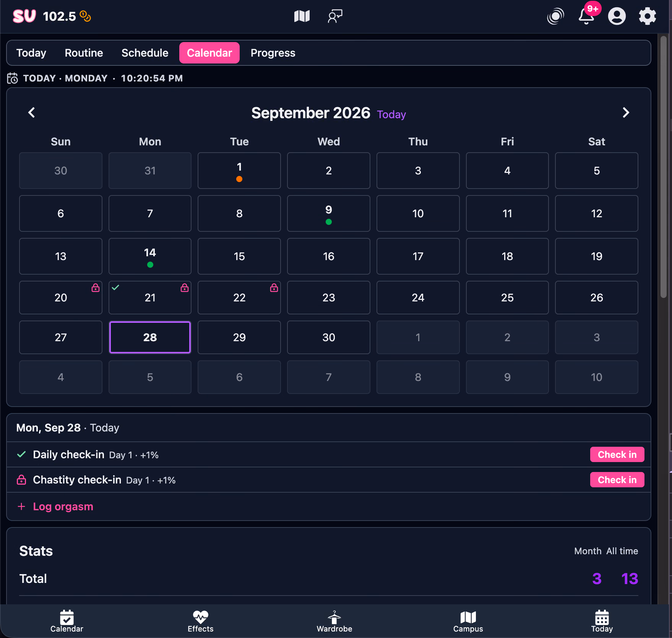Select September 21 with checkmark
The width and height of the screenshot is (672, 638).
click(150, 298)
